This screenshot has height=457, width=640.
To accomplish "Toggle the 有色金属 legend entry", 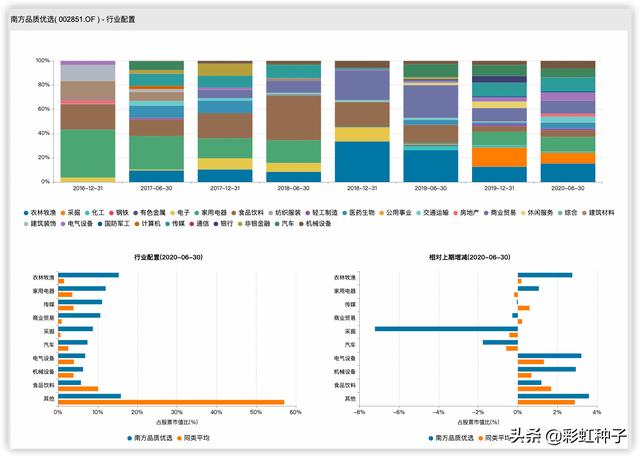I will point(149,213).
